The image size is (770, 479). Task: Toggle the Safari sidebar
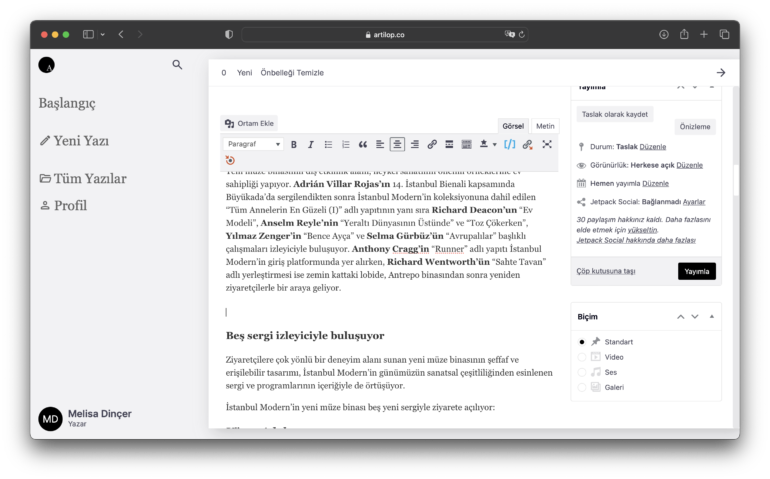pos(88,34)
